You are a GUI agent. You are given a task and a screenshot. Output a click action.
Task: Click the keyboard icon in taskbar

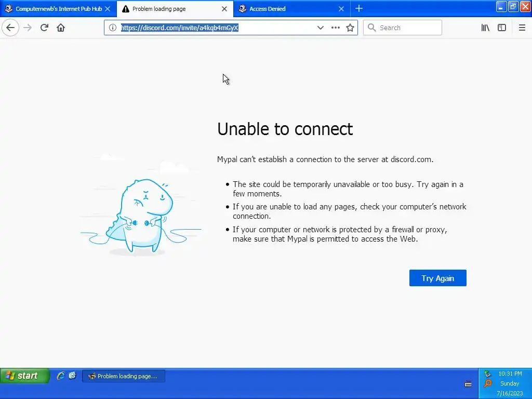pos(468,384)
